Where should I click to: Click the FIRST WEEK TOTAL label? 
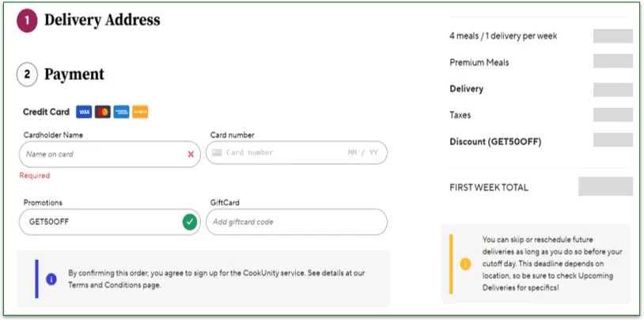pos(489,188)
